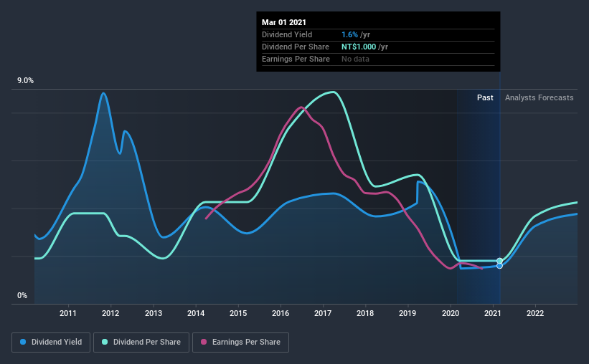Click the 2021 x-axis label
Screen dimensions: 589x364
pos(492,313)
